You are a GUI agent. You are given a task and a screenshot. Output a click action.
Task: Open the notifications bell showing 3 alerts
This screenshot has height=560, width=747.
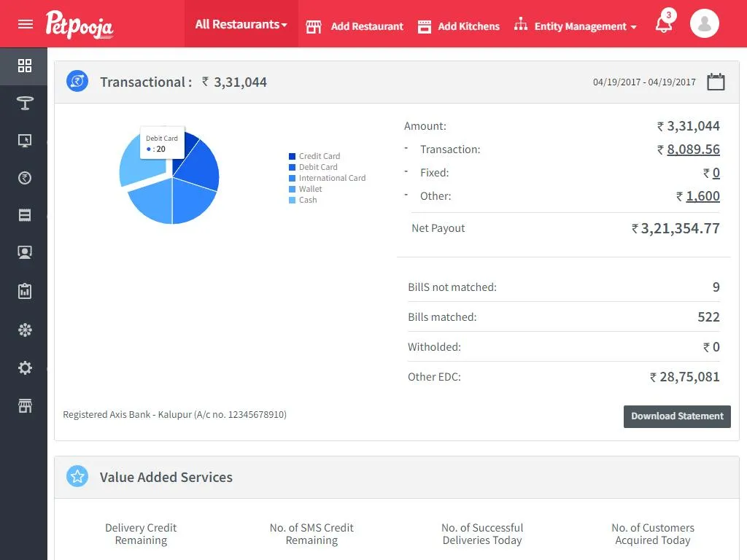pos(662,23)
